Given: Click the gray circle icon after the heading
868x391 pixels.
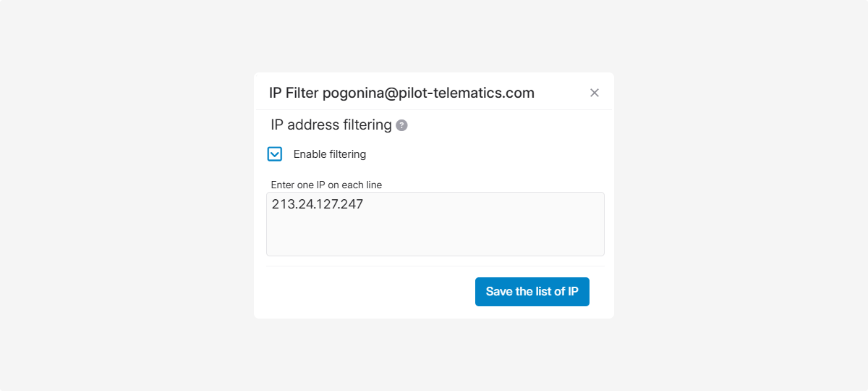Looking at the screenshot, I should click(x=402, y=125).
